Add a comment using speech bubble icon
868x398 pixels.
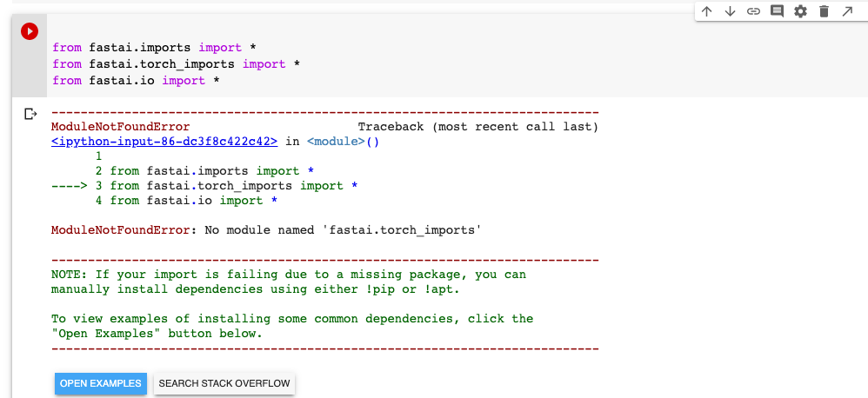click(777, 11)
